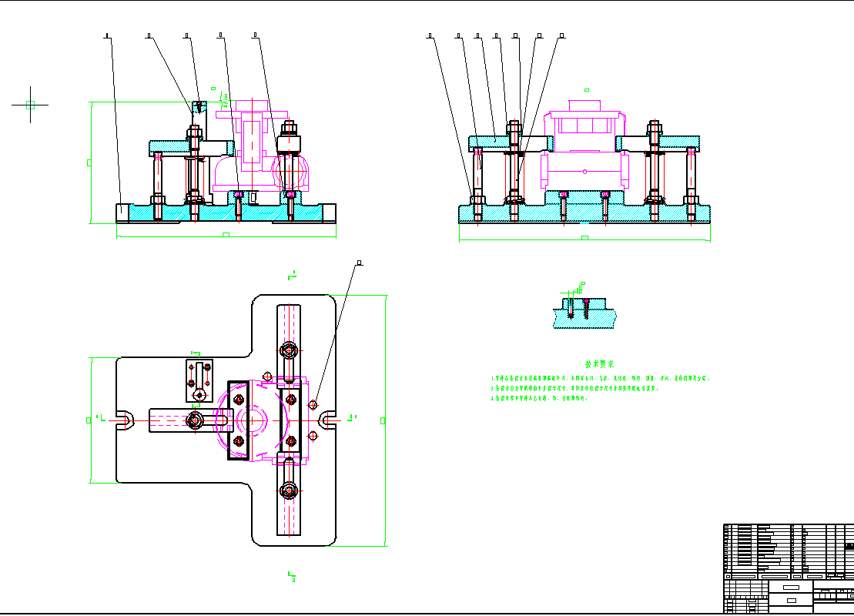Image resolution: width=854 pixels, height=616 pixels.
Task: Select the upper hex nut on vertical clamp bar
Action: tap(289, 351)
